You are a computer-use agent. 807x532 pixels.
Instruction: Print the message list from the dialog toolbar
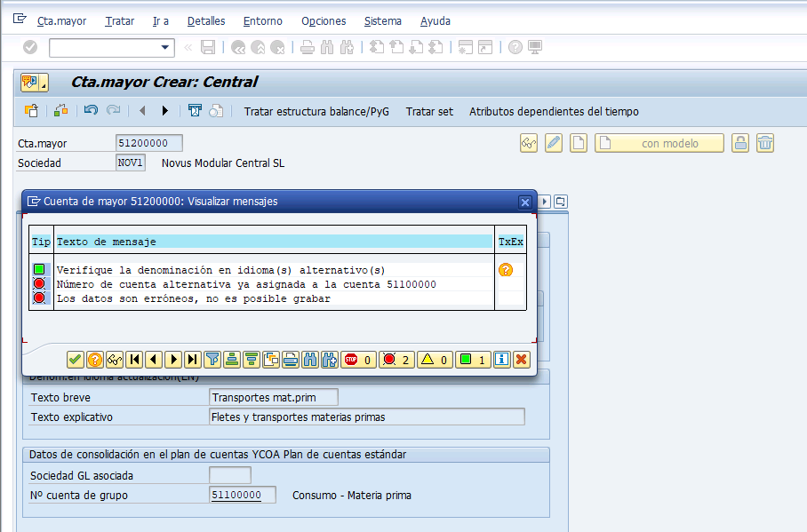pos(291,360)
